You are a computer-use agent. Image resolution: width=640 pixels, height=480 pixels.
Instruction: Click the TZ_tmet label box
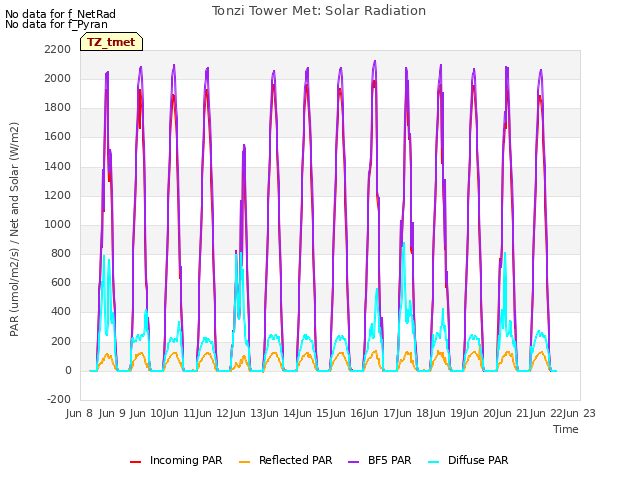click(111, 42)
